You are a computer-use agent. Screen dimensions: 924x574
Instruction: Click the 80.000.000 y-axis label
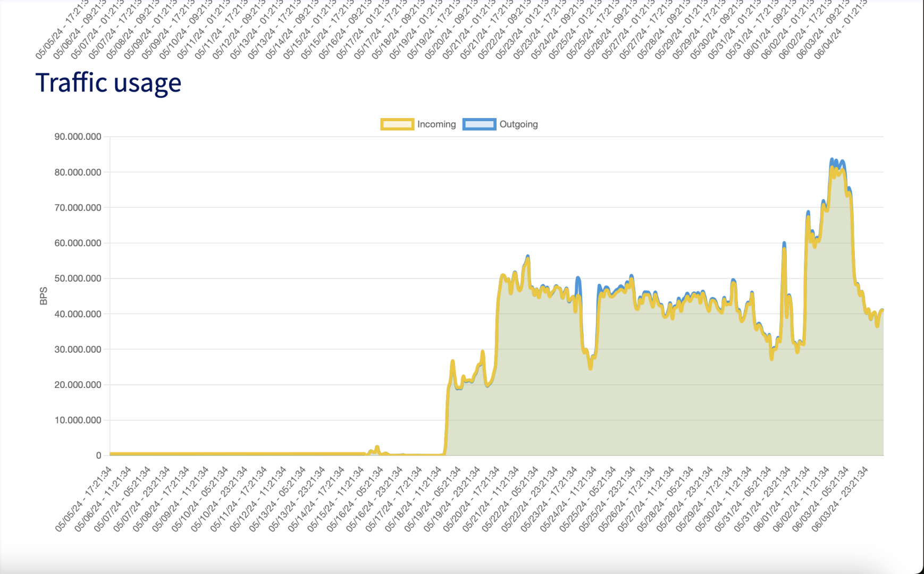pyautogui.click(x=78, y=172)
